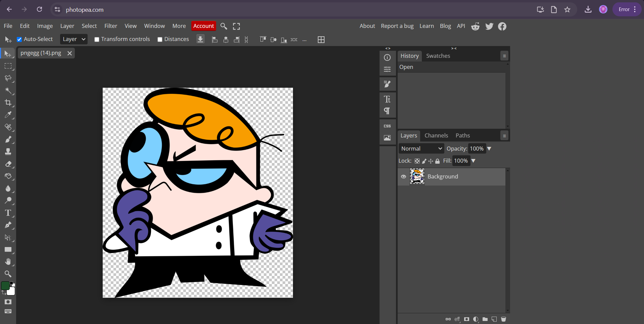Select the Type tool
644x324 pixels.
pyautogui.click(x=8, y=213)
